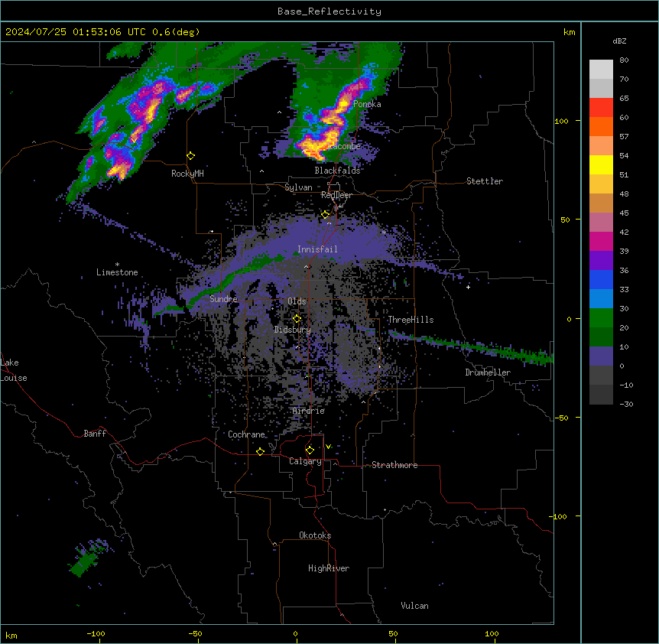Click the Airdrie city label
This screenshot has width=659, height=644.
pyautogui.click(x=309, y=411)
